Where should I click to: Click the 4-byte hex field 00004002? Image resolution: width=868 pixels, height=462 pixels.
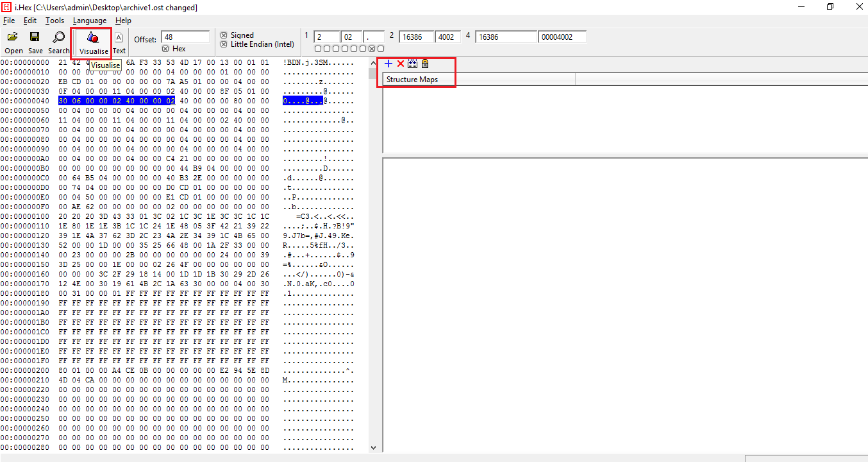point(562,37)
